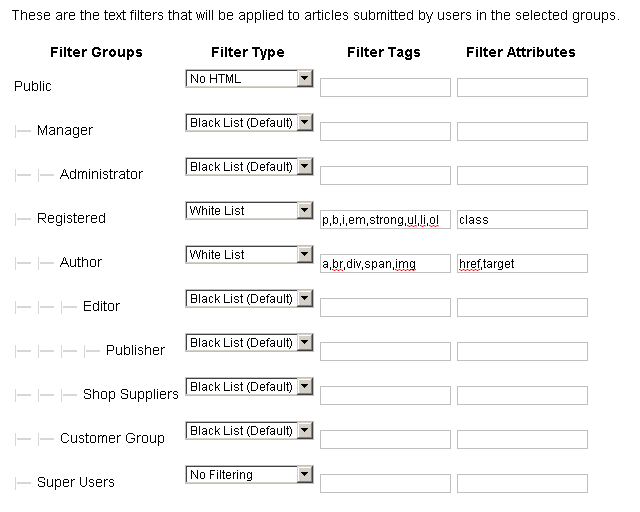Click the Author Filter Tags field
This screenshot has height=512, width=640.
[385, 264]
